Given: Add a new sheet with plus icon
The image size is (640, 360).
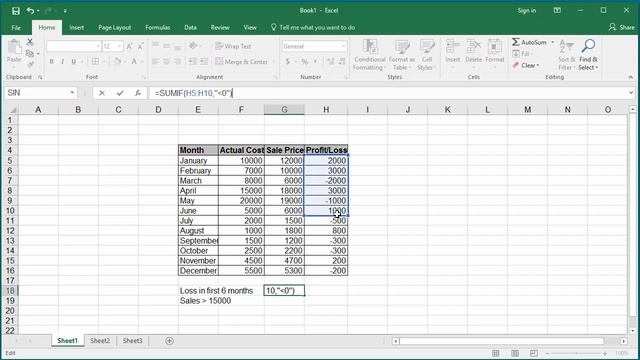Looking at the screenshot, I should pyautogui.click(x=169, y=341).
